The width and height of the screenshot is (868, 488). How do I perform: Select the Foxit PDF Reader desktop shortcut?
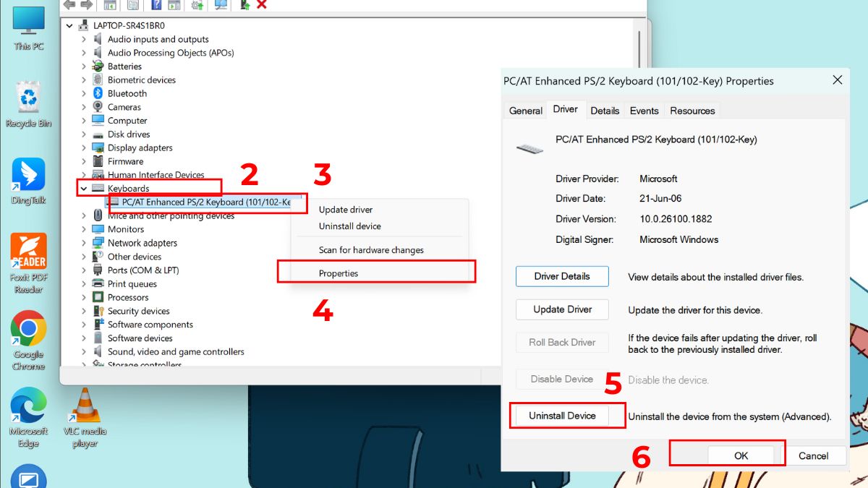pos(29,264)
